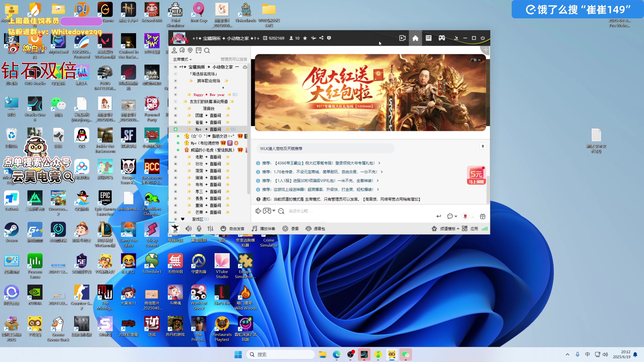Select the 芒果 直播间 channel
This screenshot has width=644, height=362.
tap(208, 212)
